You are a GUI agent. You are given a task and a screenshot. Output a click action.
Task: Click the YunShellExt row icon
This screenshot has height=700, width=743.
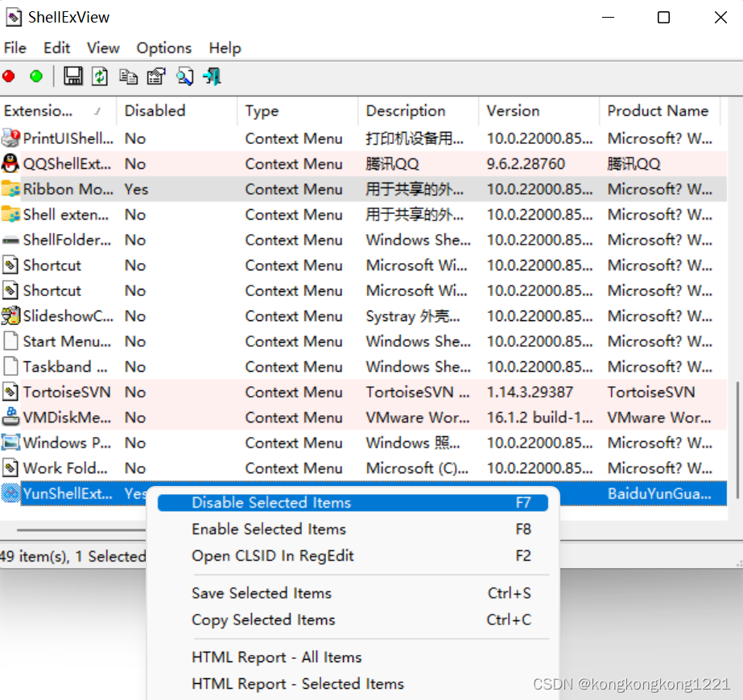10,493
